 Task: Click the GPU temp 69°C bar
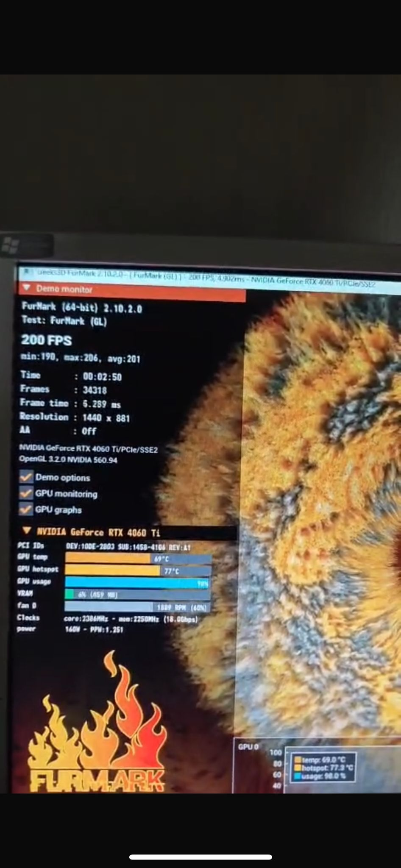click(x=138, y=559)
